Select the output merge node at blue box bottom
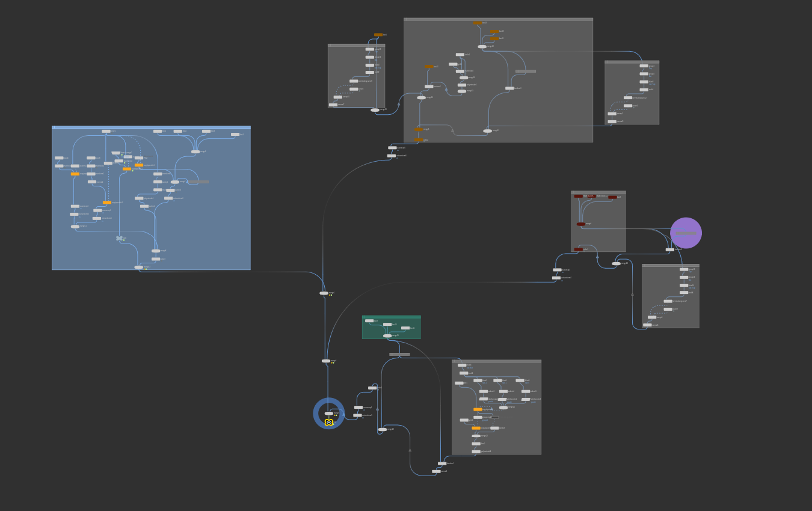 click(x=139, y=267)
